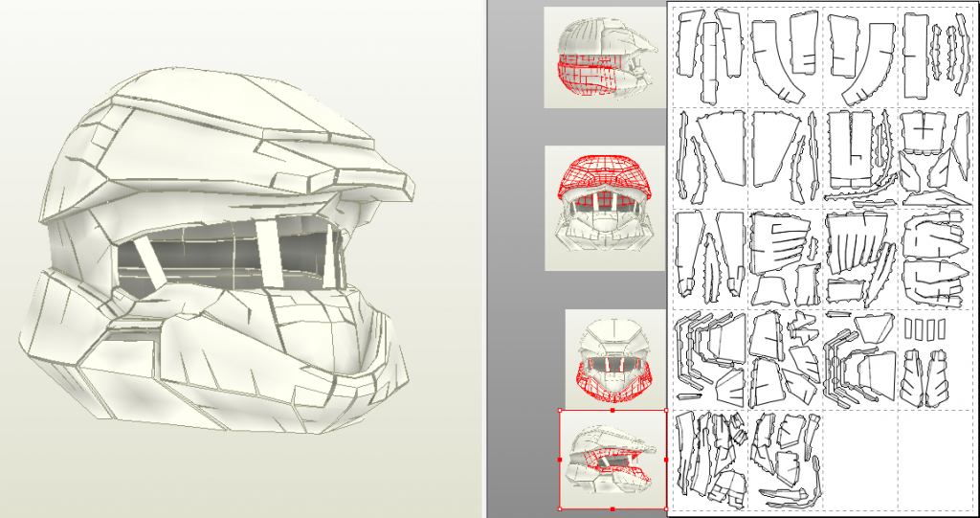
Task: Grab the top-right corner handle of selected thumbnail
Action: coord(666,411)
